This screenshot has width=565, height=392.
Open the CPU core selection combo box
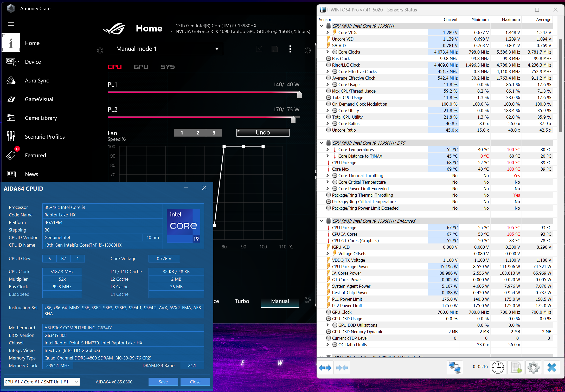tap(41, 382)
